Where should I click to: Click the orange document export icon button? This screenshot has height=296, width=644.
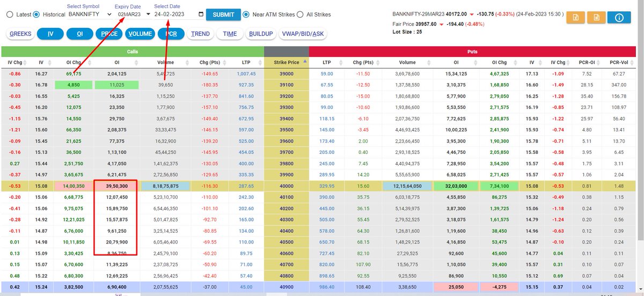(596, 18)
